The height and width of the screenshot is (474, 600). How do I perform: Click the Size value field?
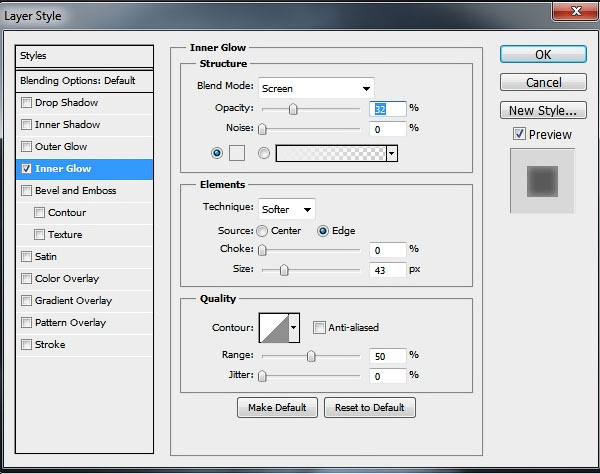click(x=388, y=270)
